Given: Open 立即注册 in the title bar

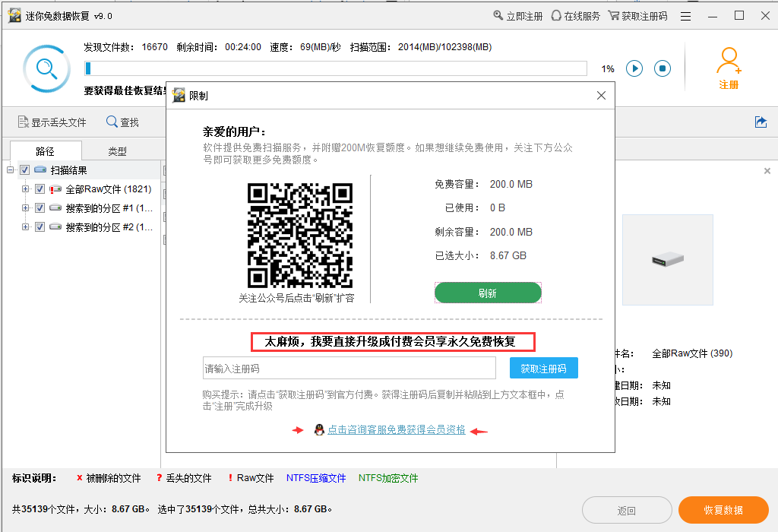Looking at the screenshot, I should [x=518, y=16].
